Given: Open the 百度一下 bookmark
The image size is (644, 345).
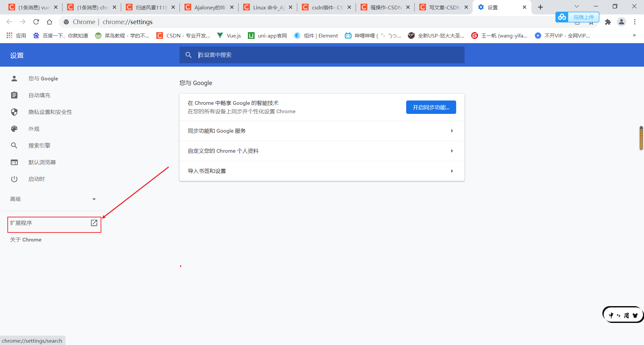Looking at the screenshot, I should click(60, 36).
